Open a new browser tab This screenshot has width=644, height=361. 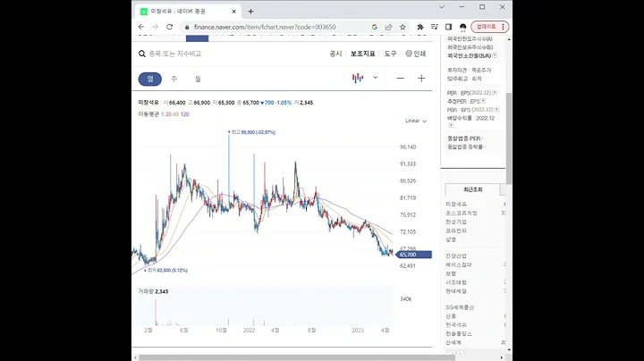(250, 12)
